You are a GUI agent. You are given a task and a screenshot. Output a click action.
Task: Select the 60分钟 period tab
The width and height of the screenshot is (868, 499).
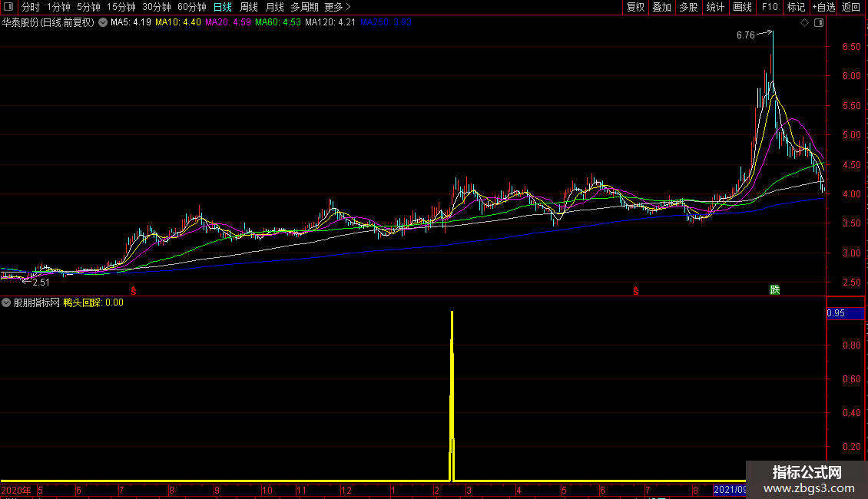coord(192,7)
